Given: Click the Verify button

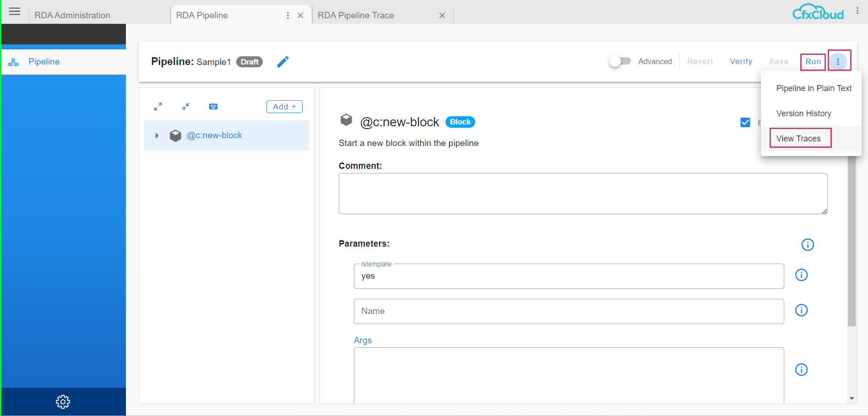Looking at the screenshot, I should tap(741, 61).
